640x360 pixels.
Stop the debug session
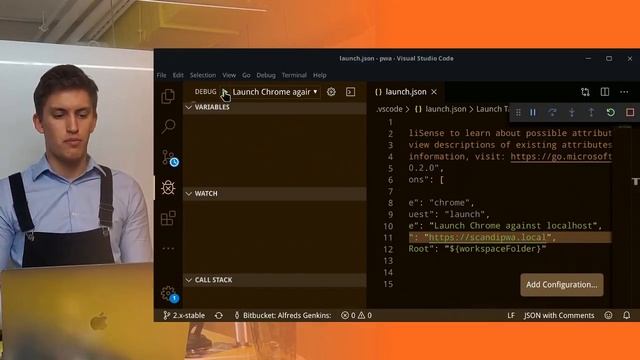point(630,112)
